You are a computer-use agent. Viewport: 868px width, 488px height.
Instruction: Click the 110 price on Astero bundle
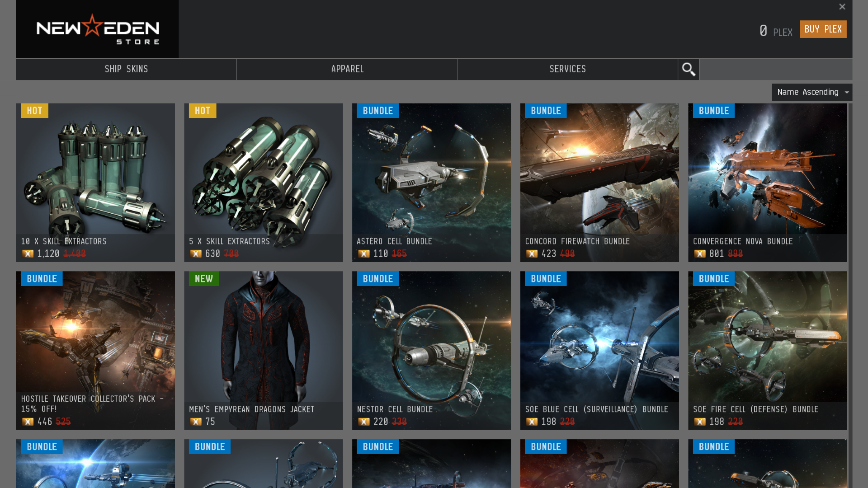381,254
